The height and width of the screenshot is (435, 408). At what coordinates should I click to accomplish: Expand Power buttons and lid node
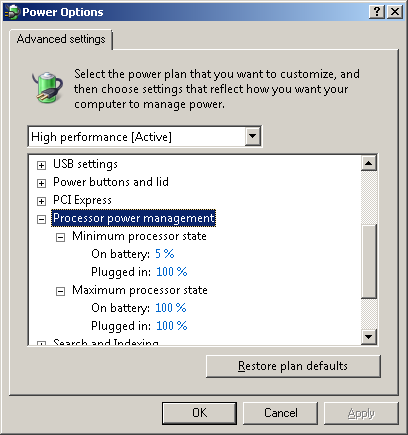[x=41, y=183]
